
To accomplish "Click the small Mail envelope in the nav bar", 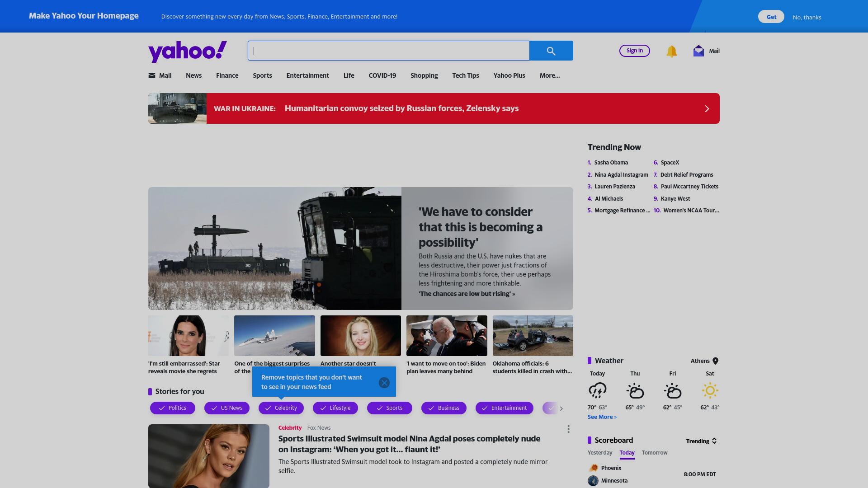I will pos(152,75).
